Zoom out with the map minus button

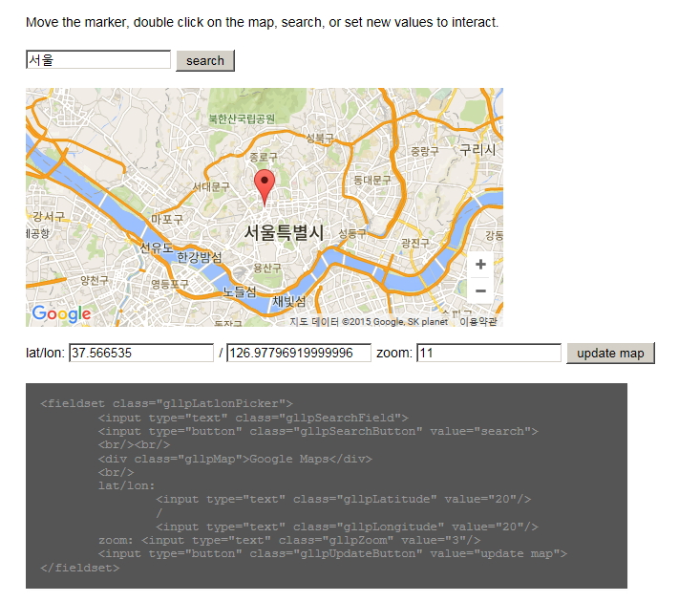point(480,290)
